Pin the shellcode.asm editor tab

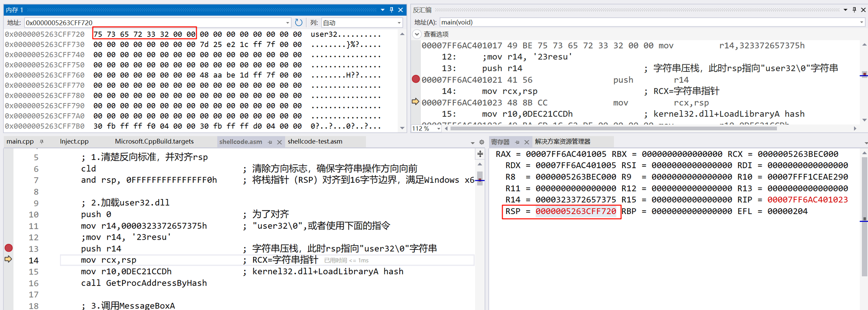(x=270, y=142)
